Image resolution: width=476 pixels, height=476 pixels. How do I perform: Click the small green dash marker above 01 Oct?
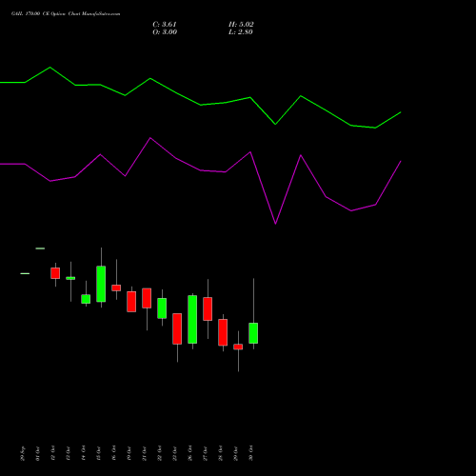point(40,248)
